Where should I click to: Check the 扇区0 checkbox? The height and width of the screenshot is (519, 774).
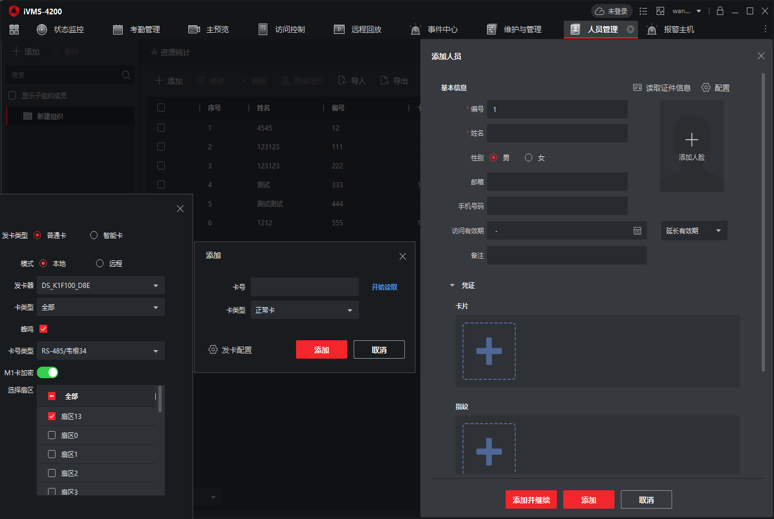52,435
